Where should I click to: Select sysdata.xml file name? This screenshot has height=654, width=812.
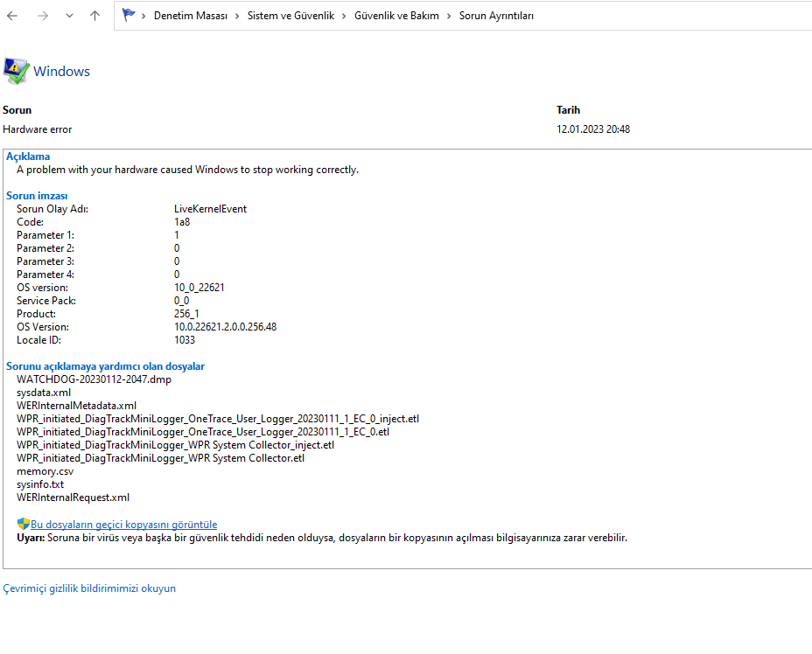44,393
